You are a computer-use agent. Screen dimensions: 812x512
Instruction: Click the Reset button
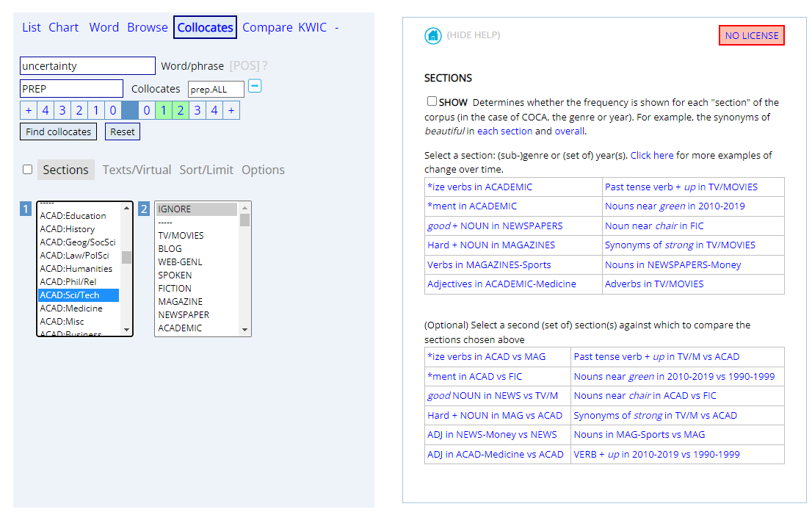[x=122, y=131]
